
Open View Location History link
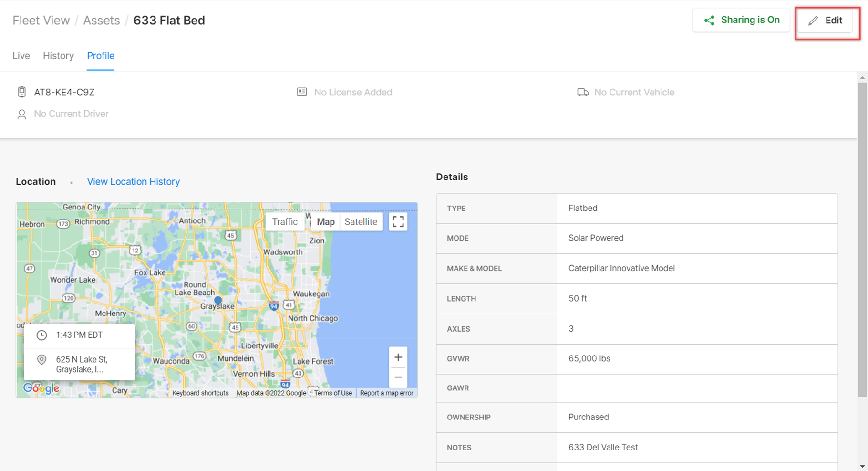134,182
